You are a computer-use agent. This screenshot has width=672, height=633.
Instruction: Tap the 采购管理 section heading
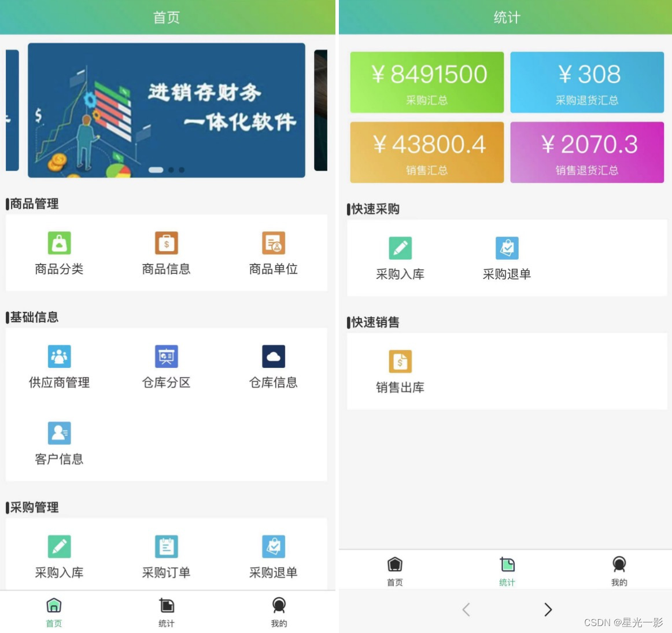[34, 508]
